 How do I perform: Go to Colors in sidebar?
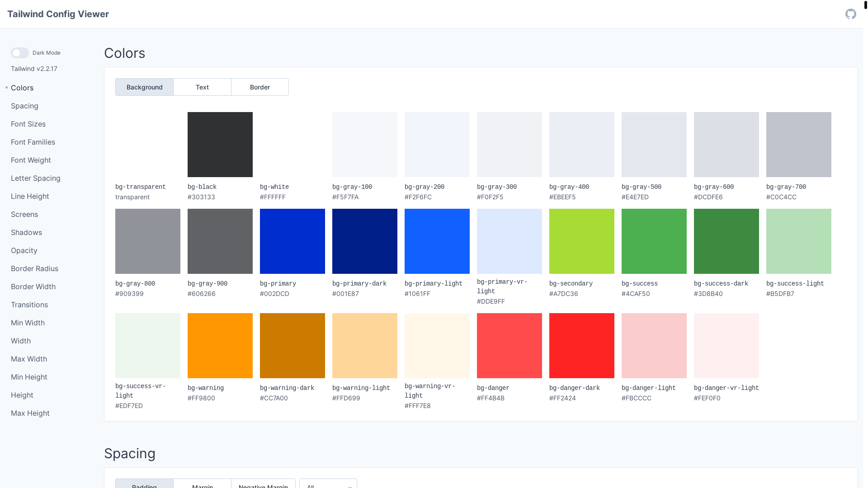22,88
